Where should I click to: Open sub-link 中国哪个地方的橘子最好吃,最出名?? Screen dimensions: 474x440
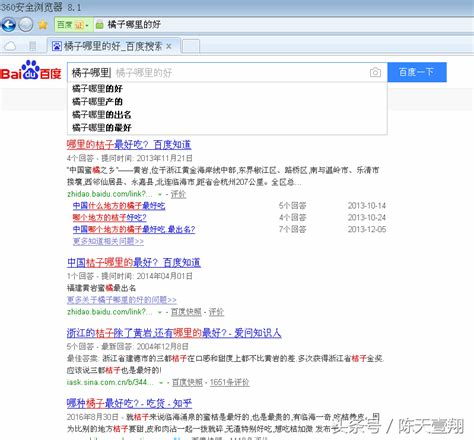point(134,229)
